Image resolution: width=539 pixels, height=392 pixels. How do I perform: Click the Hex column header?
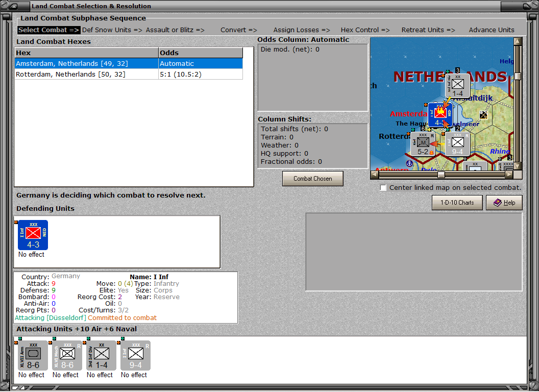click(x=86, y=53)
